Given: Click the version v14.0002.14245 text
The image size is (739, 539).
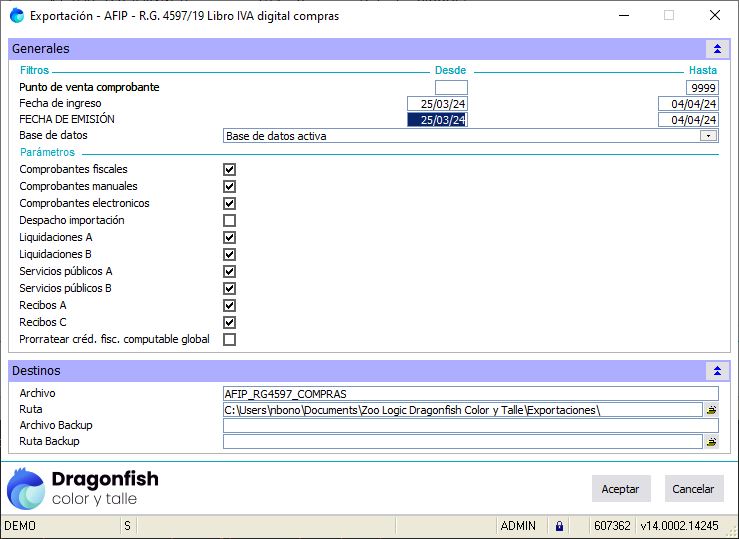Looking at the screenshot, I should [680, 526].
